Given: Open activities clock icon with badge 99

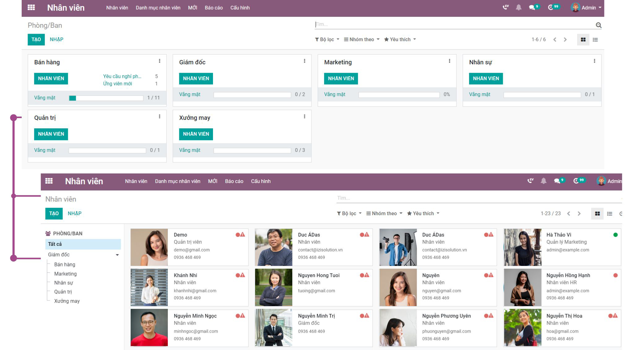Looking at the screenshot, I should tap(550, 7).
